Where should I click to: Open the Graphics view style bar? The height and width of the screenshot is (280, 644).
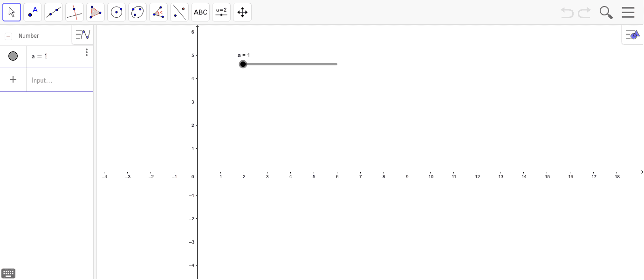(x=633, y=35)
